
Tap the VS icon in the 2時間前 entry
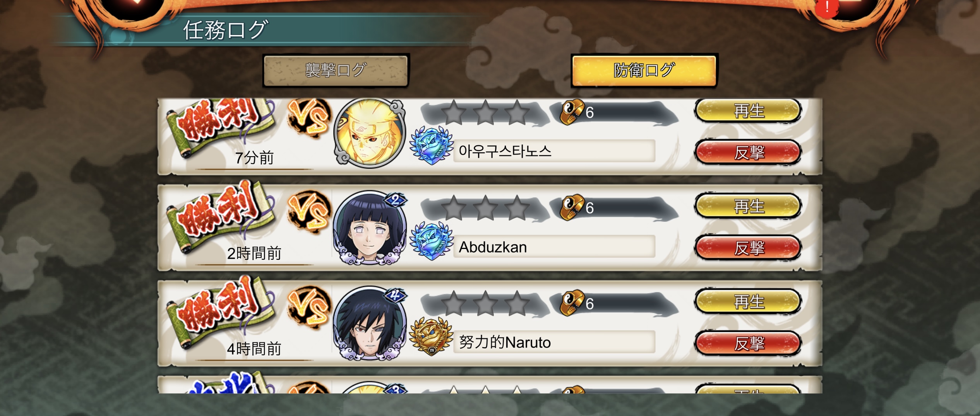[x=309, y=213]
